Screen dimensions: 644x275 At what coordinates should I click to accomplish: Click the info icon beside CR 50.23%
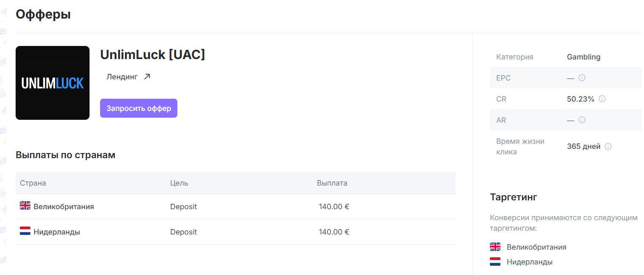click(602, 99)
